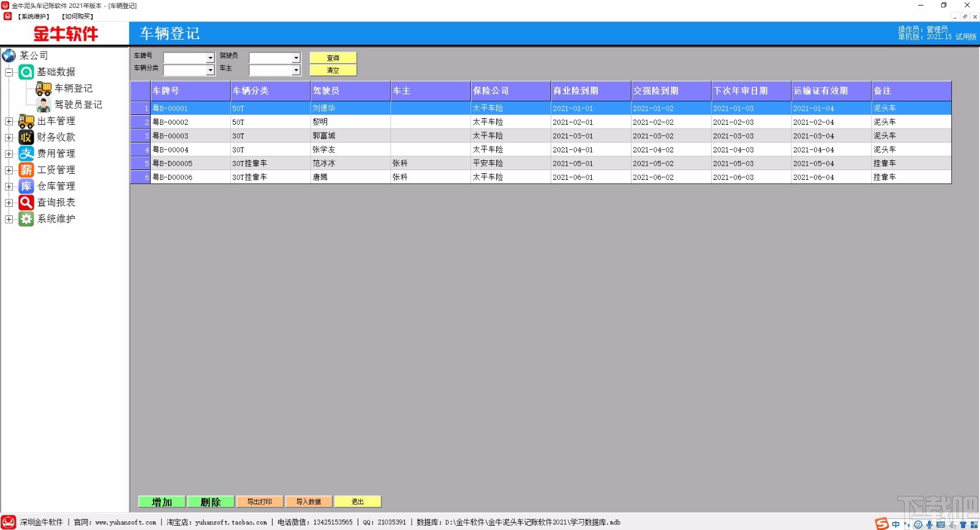The height and width of the screenshot is (530, 980).
Task: Expand the 查询报表 tree node
Action: [9, 203]
